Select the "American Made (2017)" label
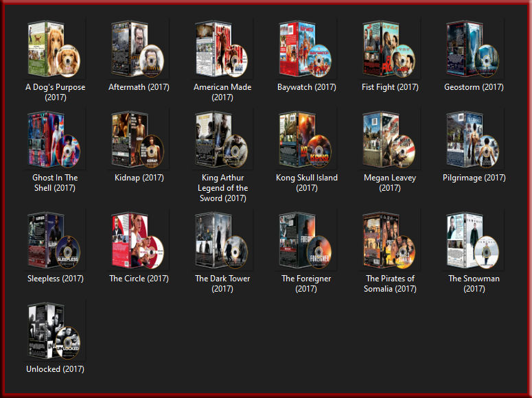The height and width of the screenshot is (398, 532). pos(222,92)
